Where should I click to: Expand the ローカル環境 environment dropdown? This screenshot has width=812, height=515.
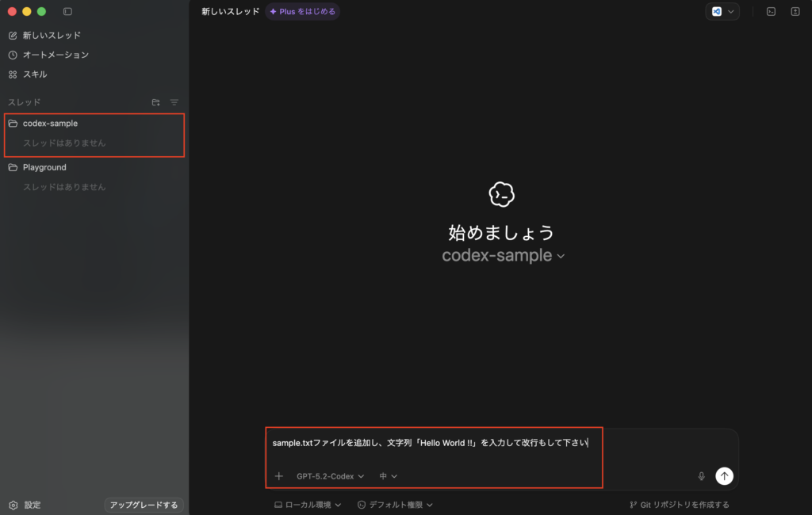click(308, 505)
